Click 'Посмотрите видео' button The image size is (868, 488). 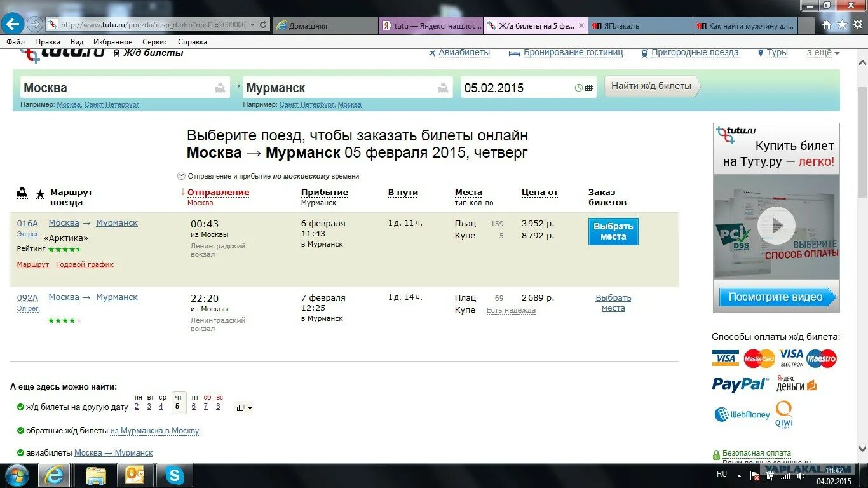778,297
